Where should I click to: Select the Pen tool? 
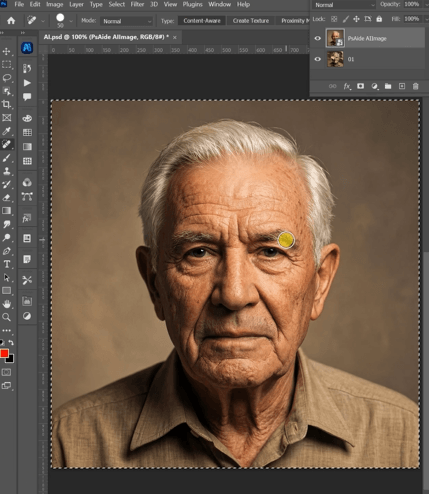[x=6, y=251]
